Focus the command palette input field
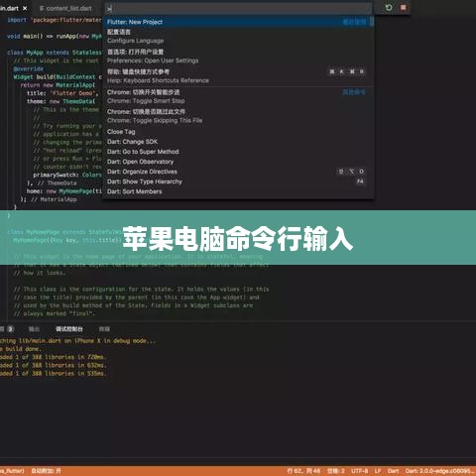The image size is (476, 476). click(238, 8)
